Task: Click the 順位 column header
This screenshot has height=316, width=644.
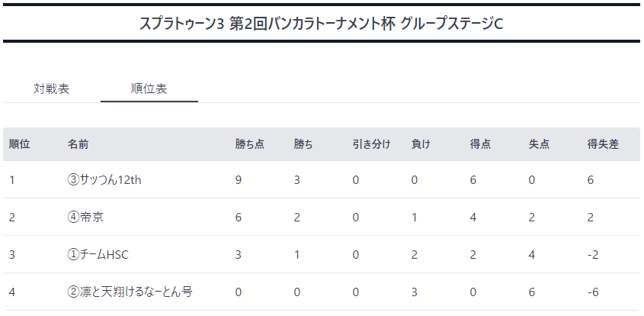Action: click(x=19, y=144)
